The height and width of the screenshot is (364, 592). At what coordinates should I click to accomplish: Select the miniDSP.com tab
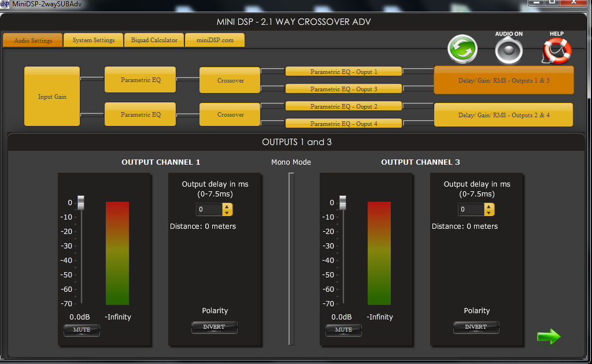coord(215,40)
